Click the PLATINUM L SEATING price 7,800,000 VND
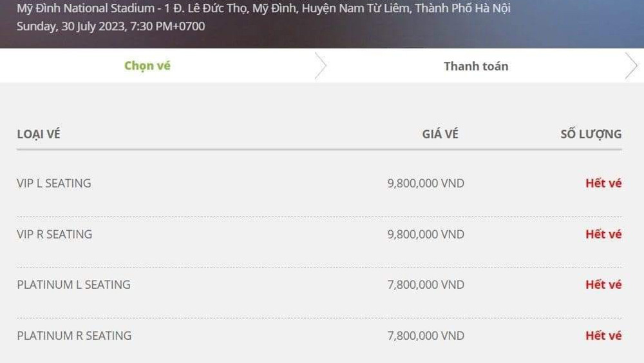Viewport: 644px width, 363px height. point(426,284)
